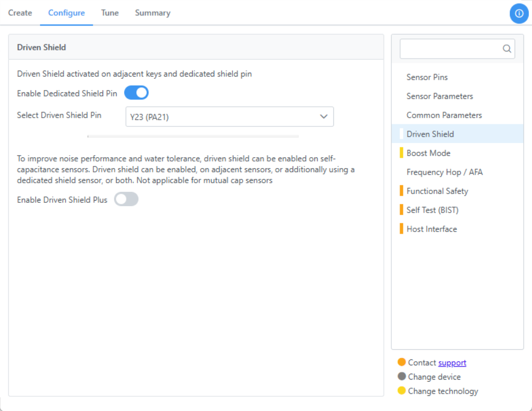Click the gray dot beside Change device
This screenshot has height=411, width=532.
tap(402, 376)
